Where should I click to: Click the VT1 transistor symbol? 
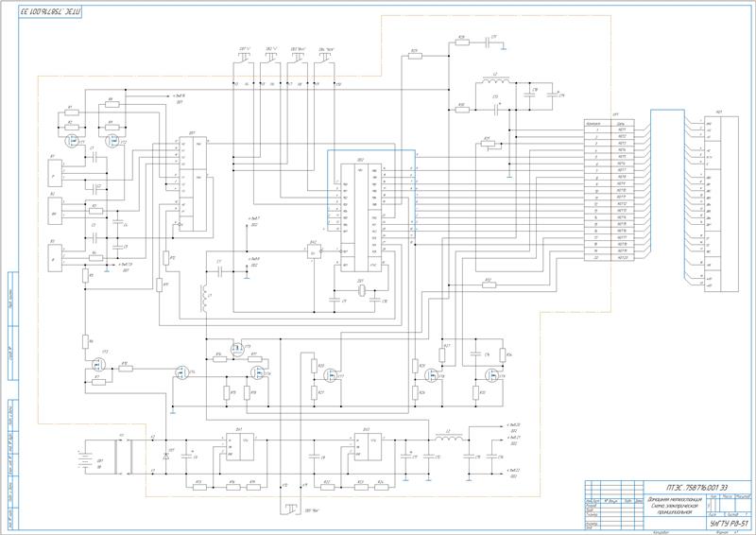pyautogui.click(x=73, y=141)
